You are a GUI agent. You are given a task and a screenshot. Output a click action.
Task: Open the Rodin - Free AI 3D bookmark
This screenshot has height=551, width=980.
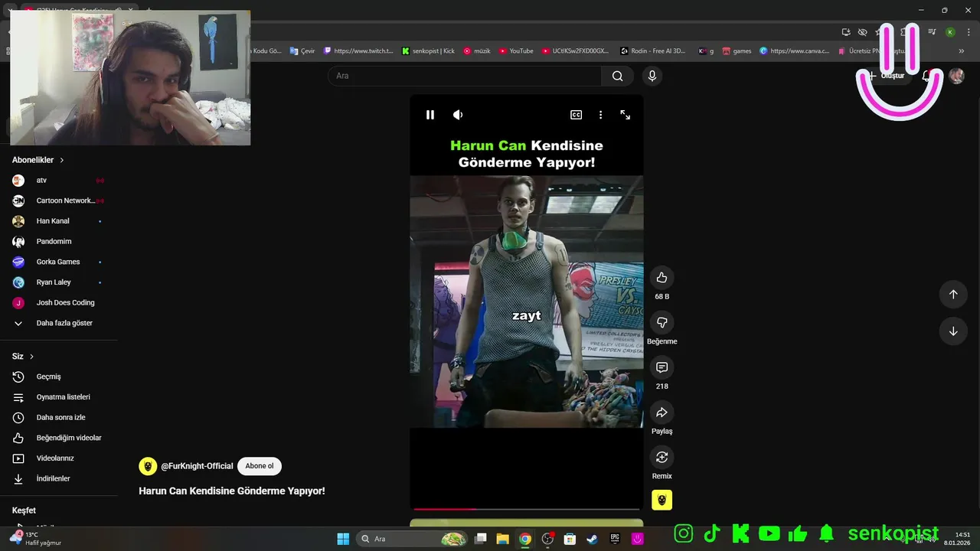[653, 51]
